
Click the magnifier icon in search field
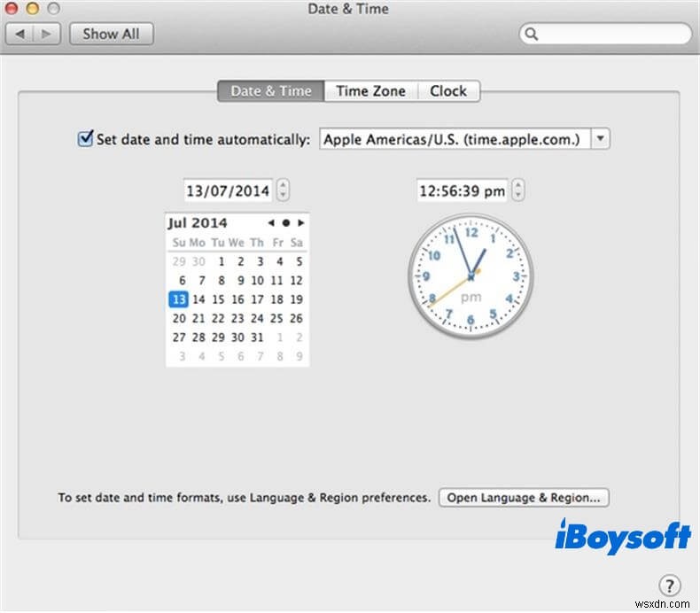click(531, 34)
